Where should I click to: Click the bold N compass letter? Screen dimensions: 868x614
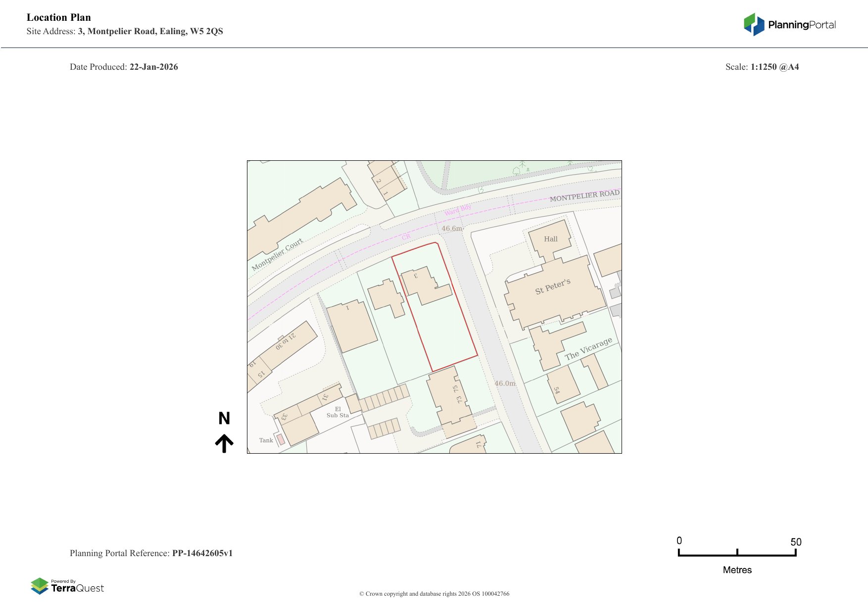click(x=224, y=419)
